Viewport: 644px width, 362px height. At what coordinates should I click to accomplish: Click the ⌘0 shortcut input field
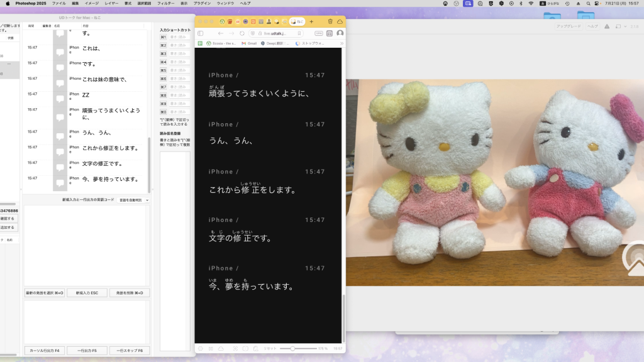(x=179, y=112)
